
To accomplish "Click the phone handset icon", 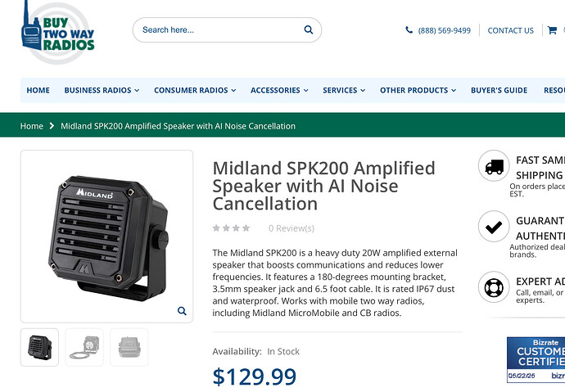I will [x=409, y=30].
